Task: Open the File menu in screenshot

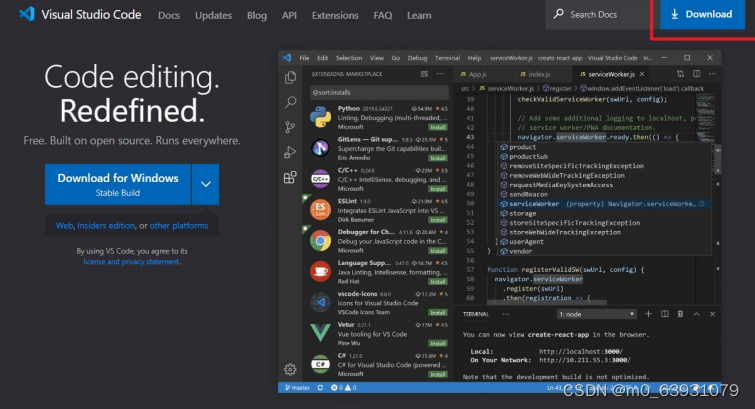Action: [x=304, y=58]
